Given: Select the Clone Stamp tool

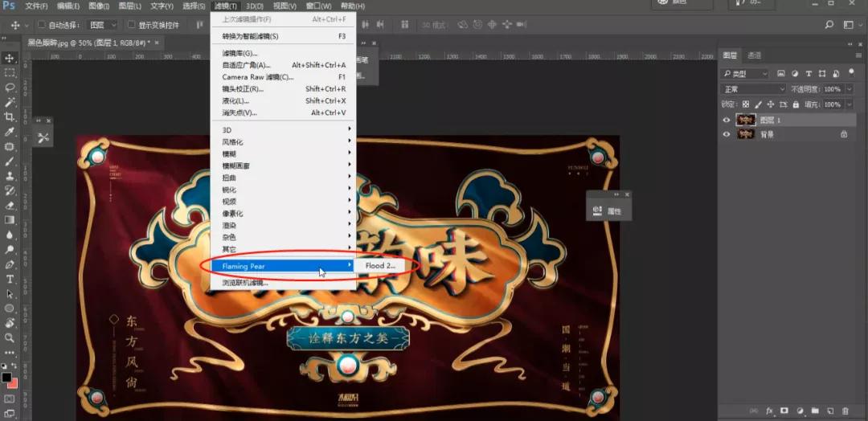Looking at the screenshot, I should click(10, 176).
